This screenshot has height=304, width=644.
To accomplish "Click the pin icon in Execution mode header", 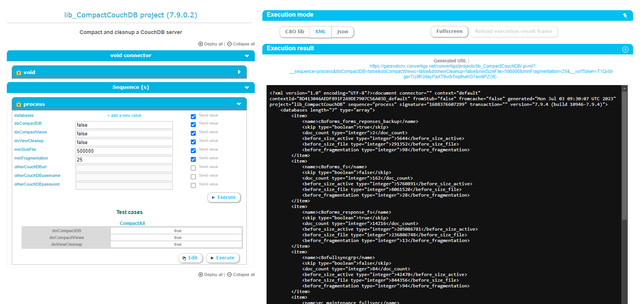I will pos(625,16).
